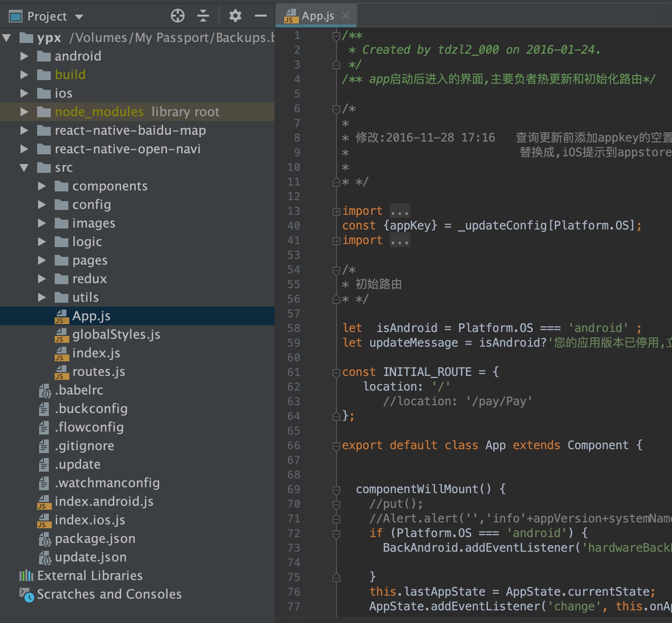Screen dimensions: 672x623
Task: Select the .watchmanconfig file
Action: [137, 483]
